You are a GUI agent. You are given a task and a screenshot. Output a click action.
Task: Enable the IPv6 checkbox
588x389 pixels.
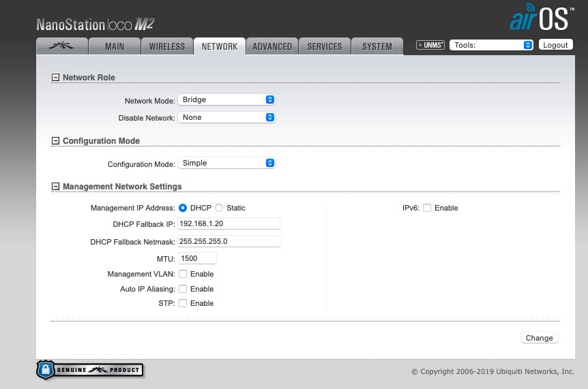click(x=427, y=208)
